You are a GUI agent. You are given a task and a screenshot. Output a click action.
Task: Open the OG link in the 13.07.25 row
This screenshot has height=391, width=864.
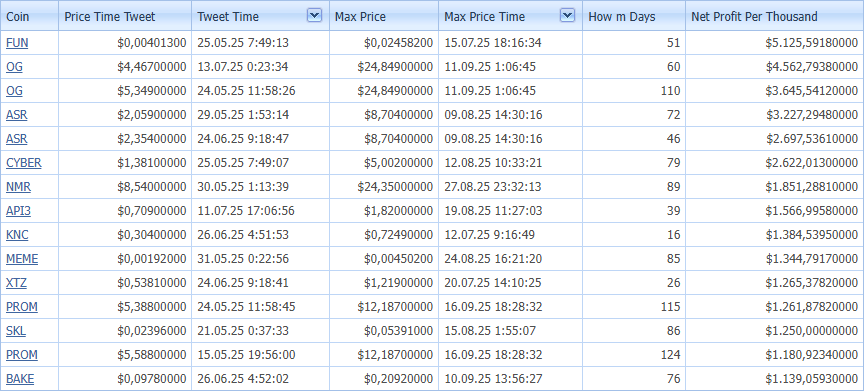[14, 67]
